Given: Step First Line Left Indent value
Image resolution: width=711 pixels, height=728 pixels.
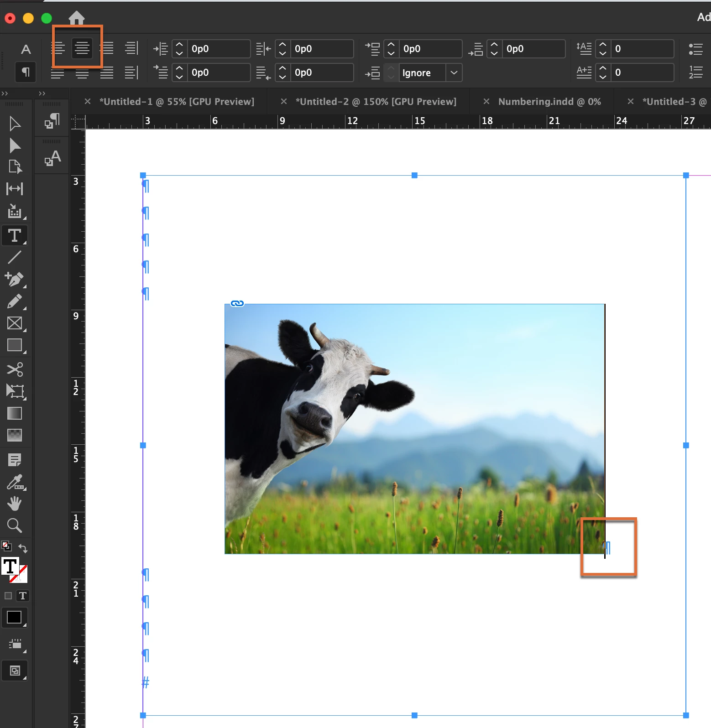Looking at the screenshot, I should [x=179, y=72].
